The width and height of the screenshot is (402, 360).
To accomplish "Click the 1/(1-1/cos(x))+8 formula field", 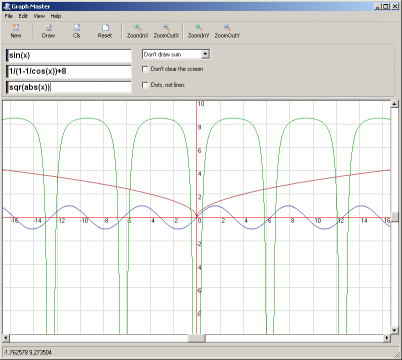I will (x=69, y=71).
